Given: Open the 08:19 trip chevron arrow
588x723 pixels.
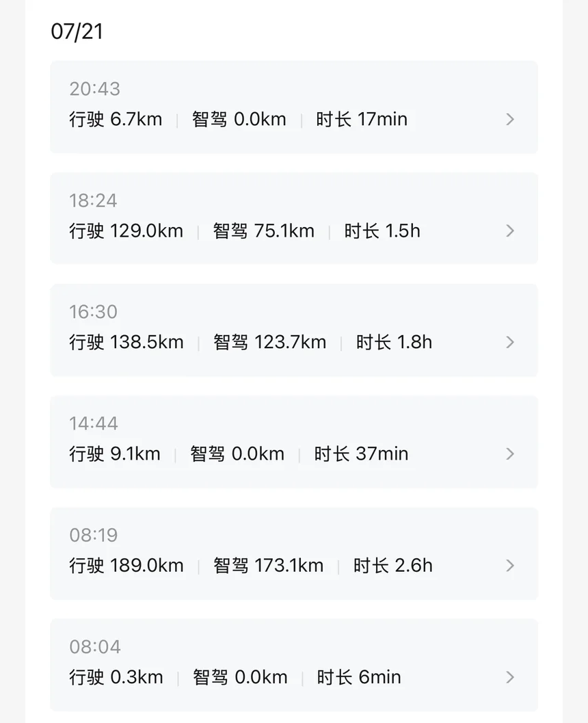Looking at the screenshot, I should [509, 565].
